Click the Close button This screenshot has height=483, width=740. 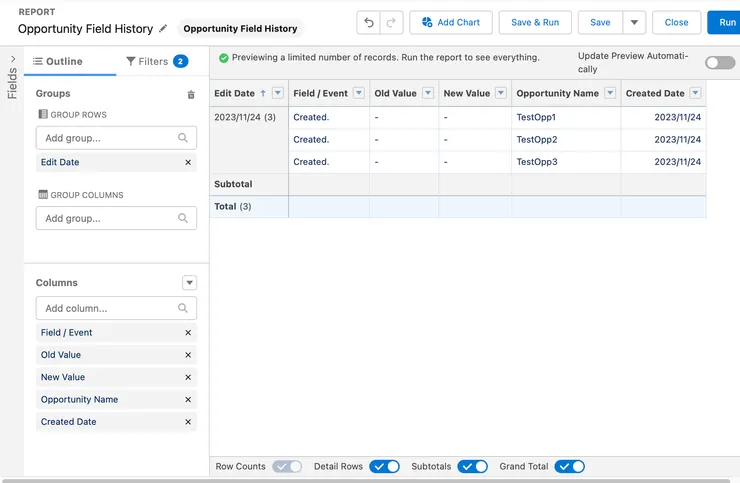676,22
